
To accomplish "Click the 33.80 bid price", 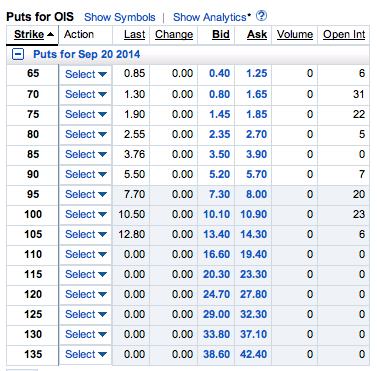I will coord(217,334).
